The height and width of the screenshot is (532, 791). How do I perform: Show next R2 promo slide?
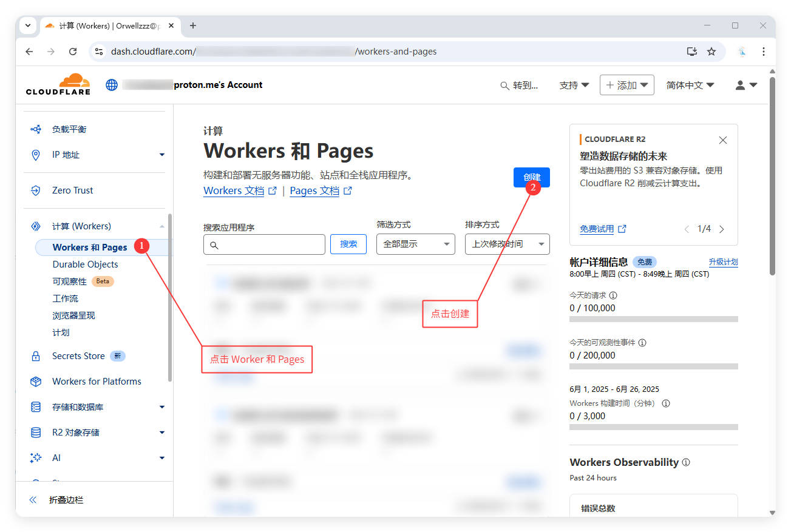[x=722, y=229]
